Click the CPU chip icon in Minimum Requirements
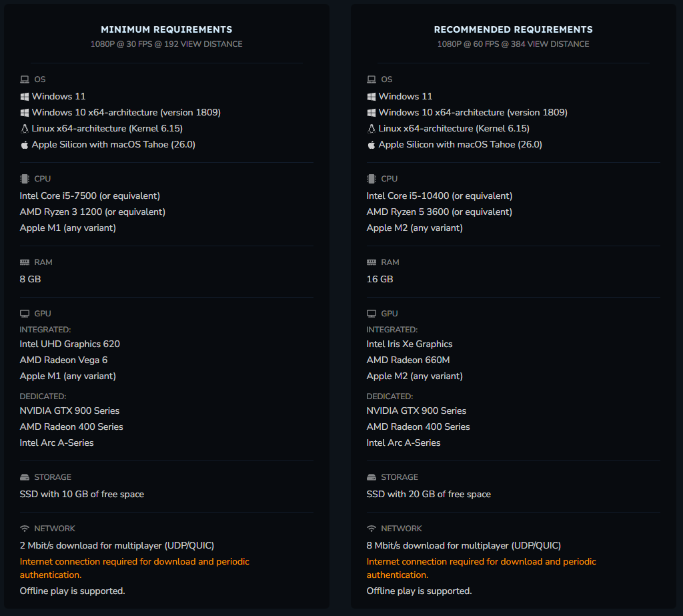This screenshot has height=616, width=683. (25, 179)
